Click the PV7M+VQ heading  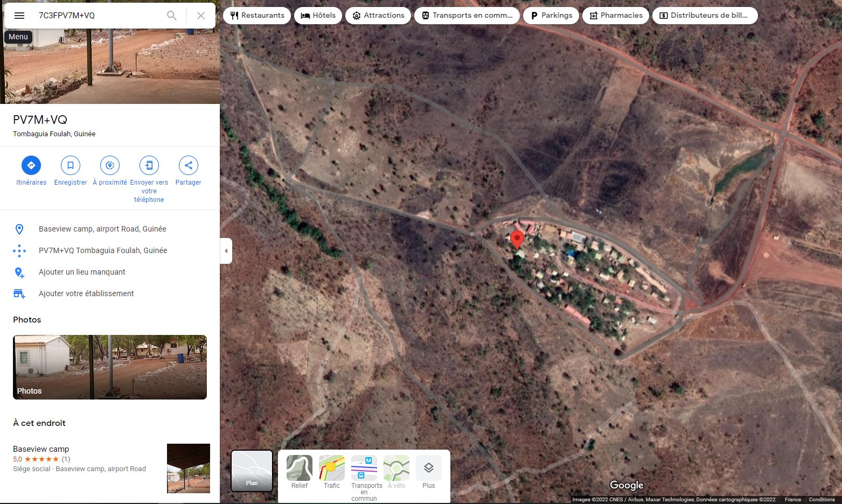click(x=40, y=120)
